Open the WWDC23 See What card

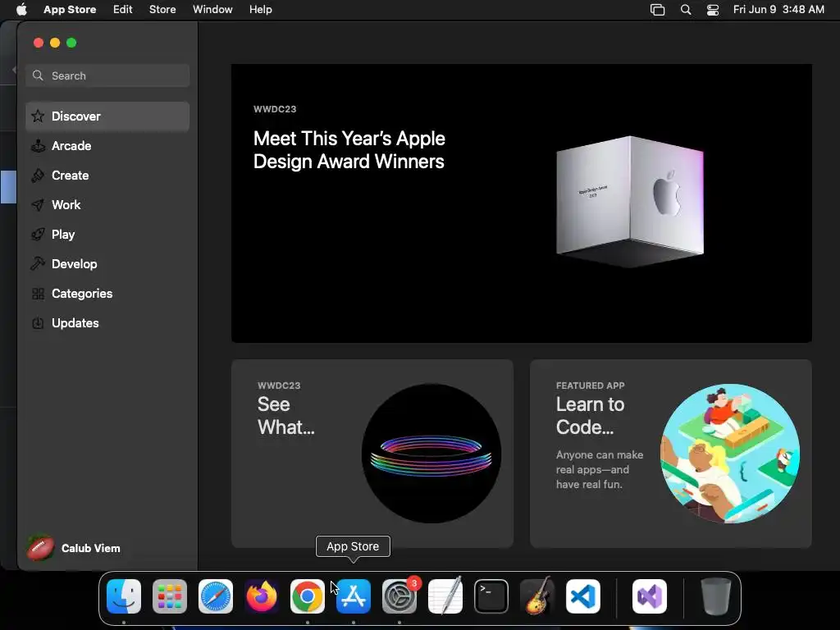point(372,453)
